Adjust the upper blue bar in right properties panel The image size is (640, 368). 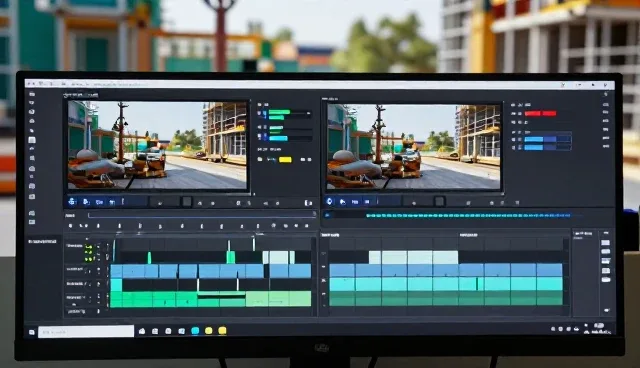(x=547, y=140)
